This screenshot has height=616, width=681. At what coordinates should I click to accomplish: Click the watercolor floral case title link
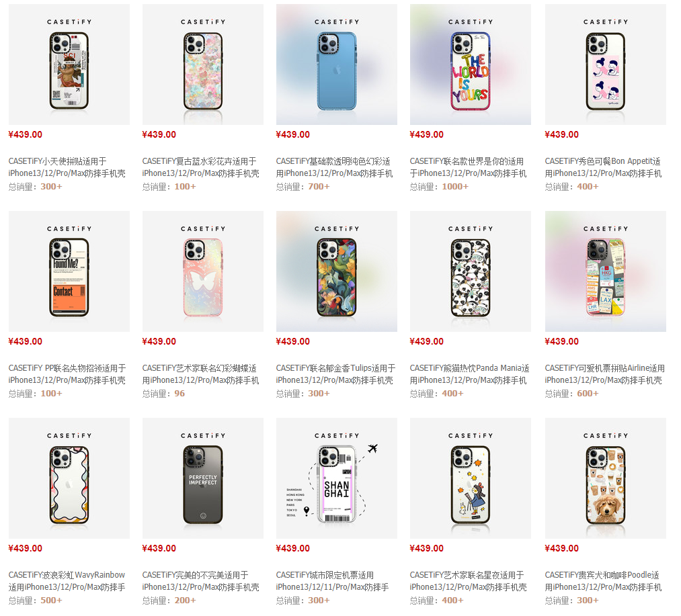click(x=200, y=167)
